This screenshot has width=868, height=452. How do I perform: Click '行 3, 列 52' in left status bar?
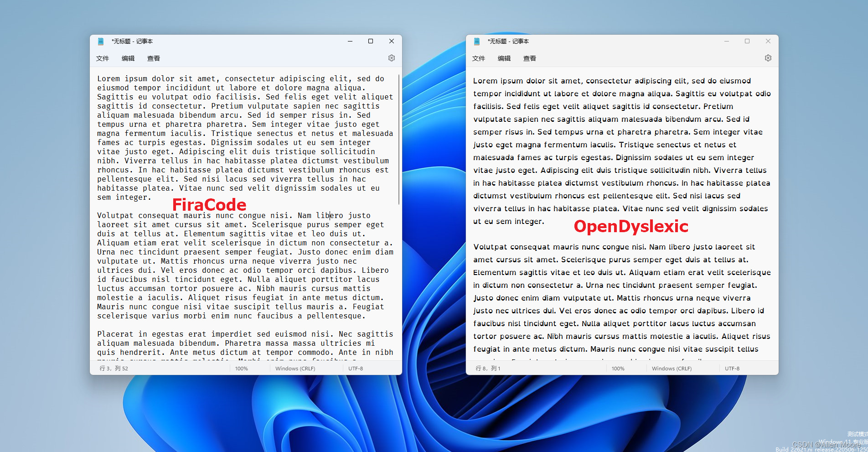coord(114,369)
